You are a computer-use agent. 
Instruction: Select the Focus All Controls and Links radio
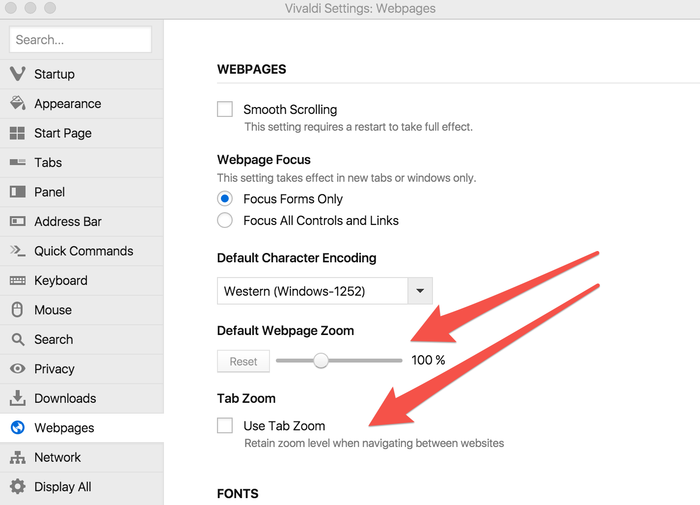coord(225,221)
